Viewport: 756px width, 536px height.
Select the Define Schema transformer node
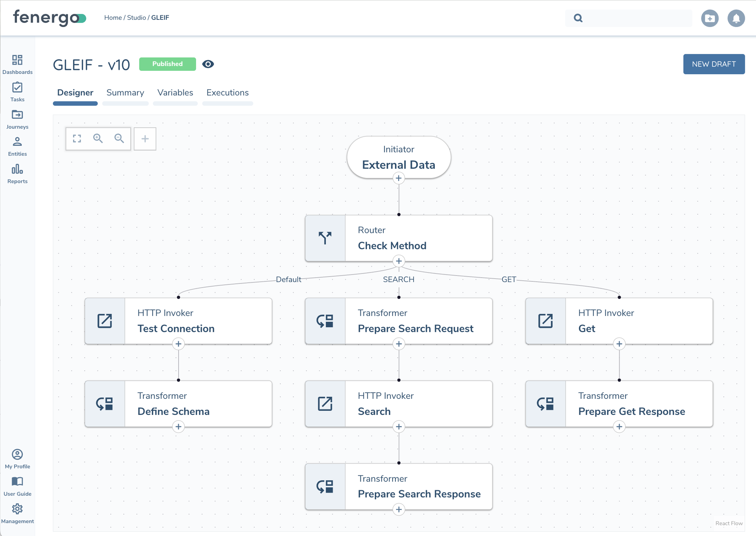(x=178, y=403)
